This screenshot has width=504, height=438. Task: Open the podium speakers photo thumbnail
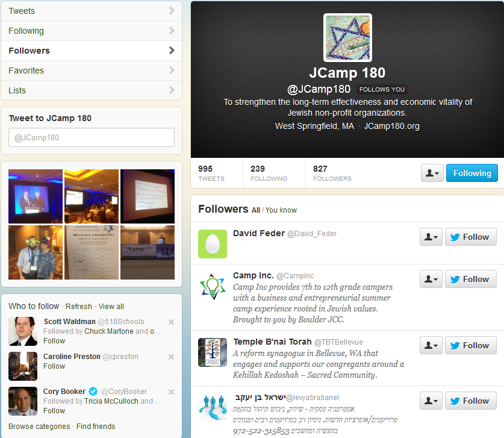tap(36, 196)
